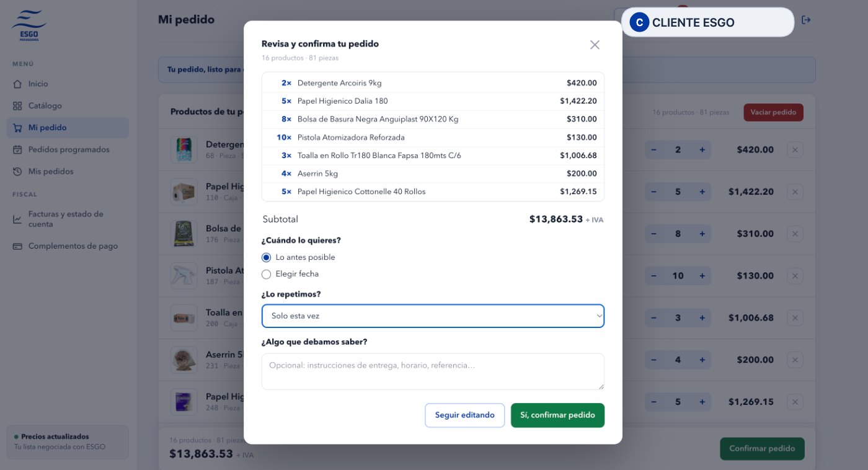Screen dimensions: 868x470
Task: Click the Pistola Atomizadora product thumbnail
Action: (x=184, y=276)
